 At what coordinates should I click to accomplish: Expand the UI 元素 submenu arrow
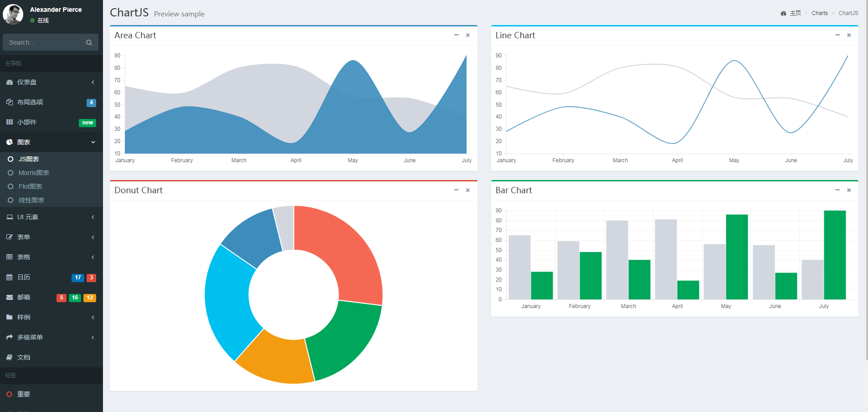(x=93, y=217)
